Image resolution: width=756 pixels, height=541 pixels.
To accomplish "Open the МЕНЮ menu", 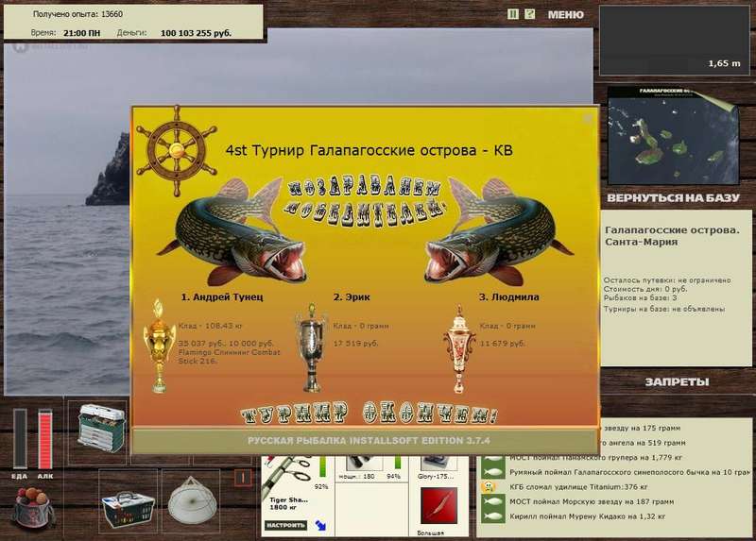I will pyautogui.click(x=565, y=15).
